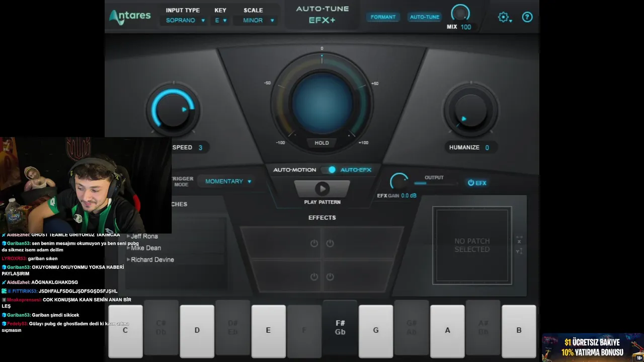Click the Play Pattern play button
The width and height of the screenshot is (644, 362).
click(x=322, y=189)
